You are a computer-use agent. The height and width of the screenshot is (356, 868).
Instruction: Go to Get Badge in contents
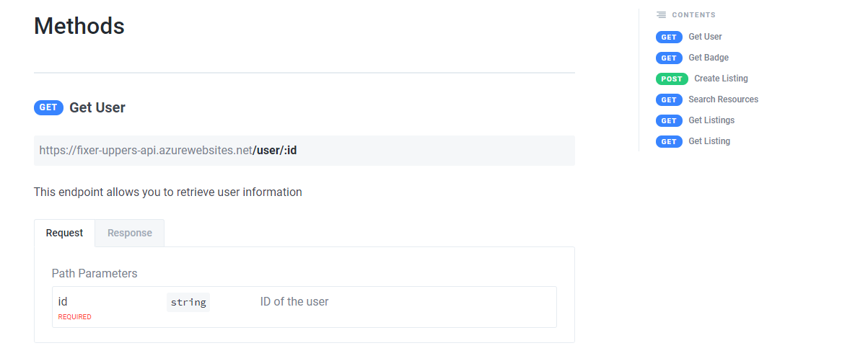point(709,58)
